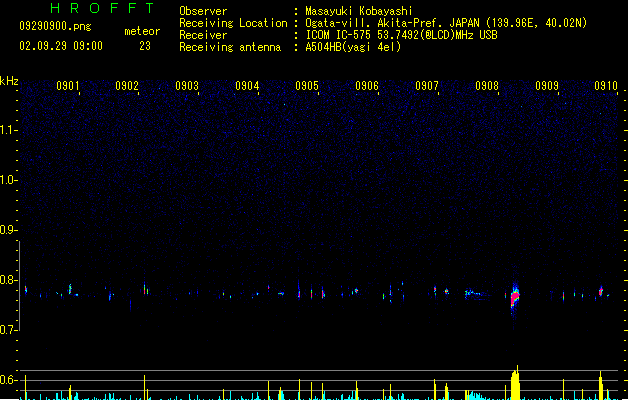Click the large pink meteor echo after 0908
The image size is (629, 400).
click(515, 297)
